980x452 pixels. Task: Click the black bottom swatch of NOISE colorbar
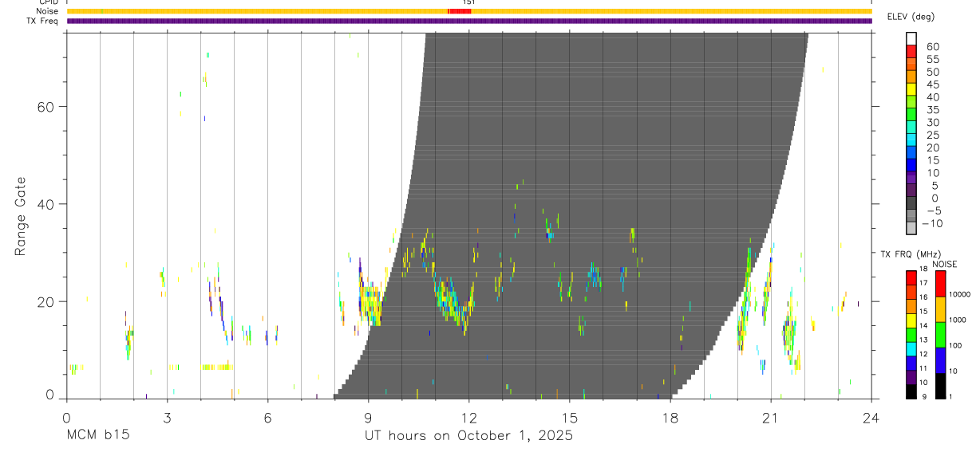pos(940,386)
